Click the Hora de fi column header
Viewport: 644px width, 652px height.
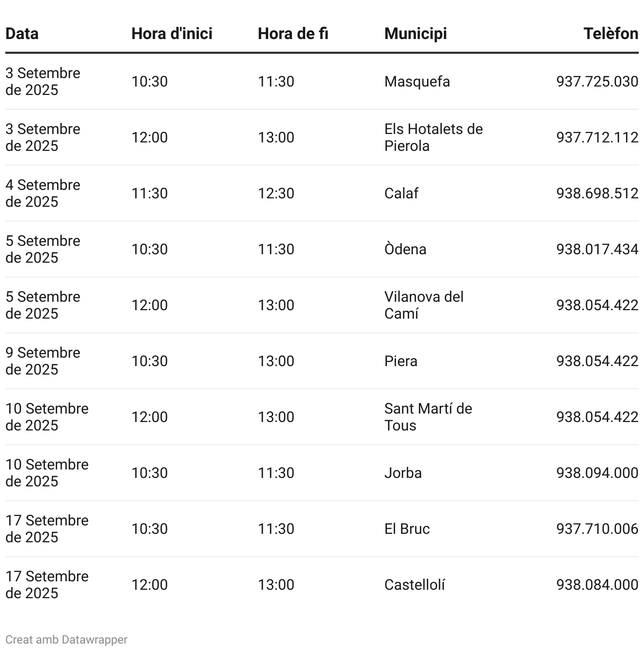pyautogui.click(x=293, y=34)
